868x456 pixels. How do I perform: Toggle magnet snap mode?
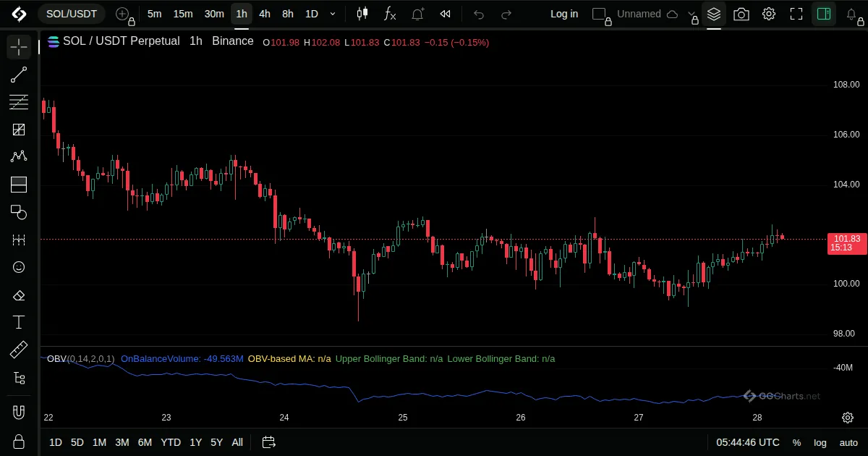(19, 413)
